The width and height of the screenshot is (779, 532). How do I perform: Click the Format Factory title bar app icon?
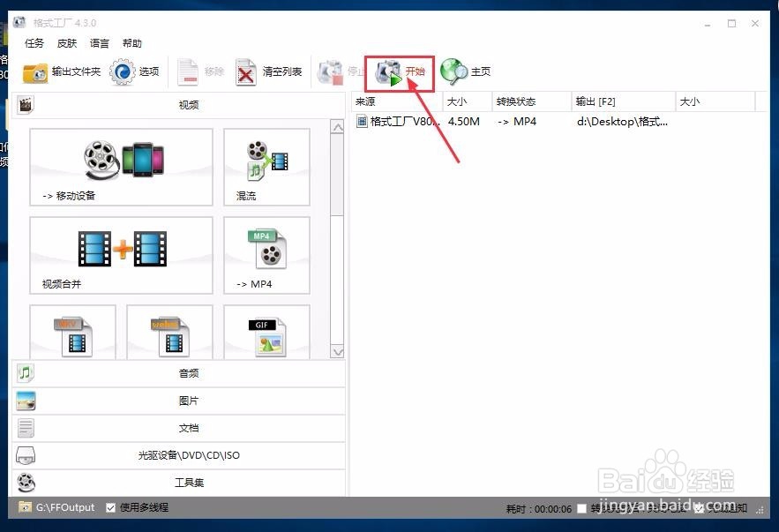pos(19,22)
